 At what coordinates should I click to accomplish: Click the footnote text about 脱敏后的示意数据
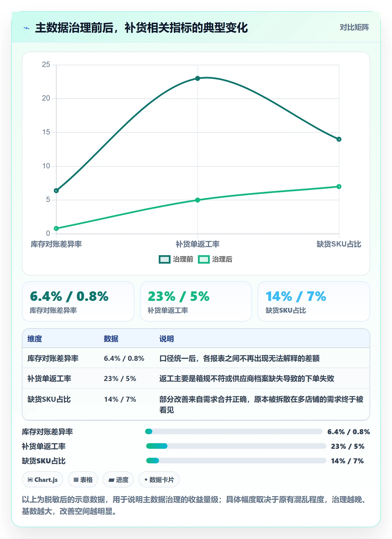pyautogui.click(x=194, y=505)
